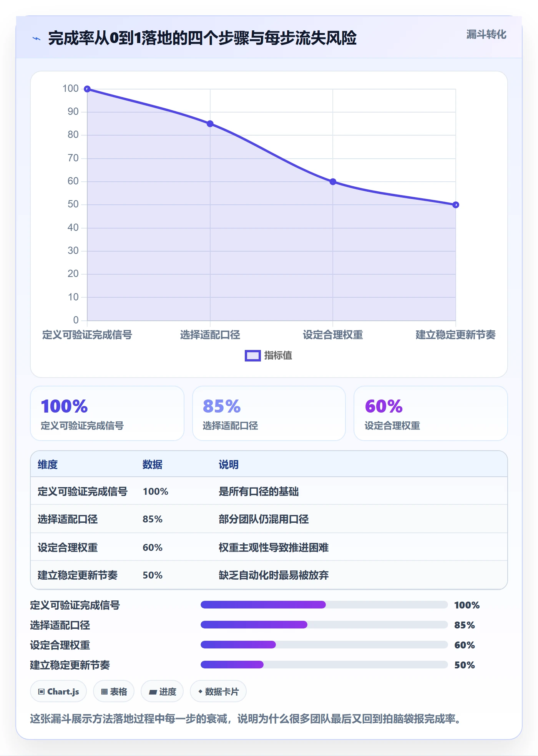Viewport: 538px width, 756px height.
Task: Click the footer description about 漏斗
Action: [246, 718]
